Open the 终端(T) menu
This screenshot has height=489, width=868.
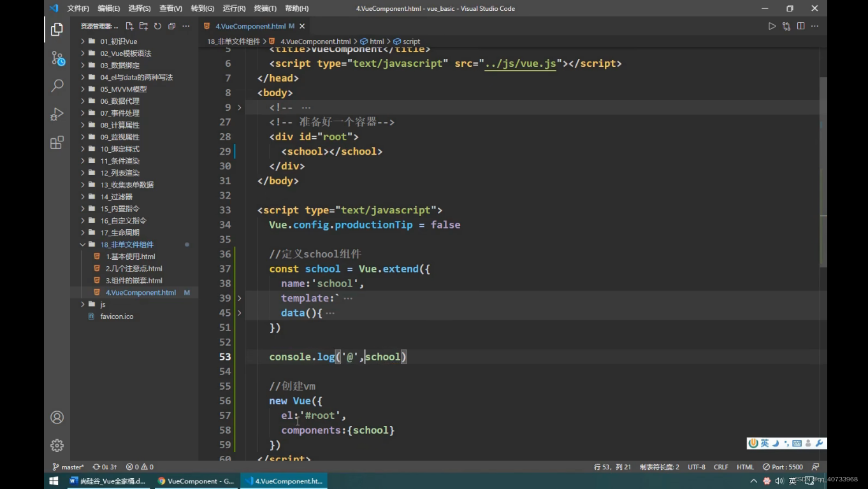[265, 8]
